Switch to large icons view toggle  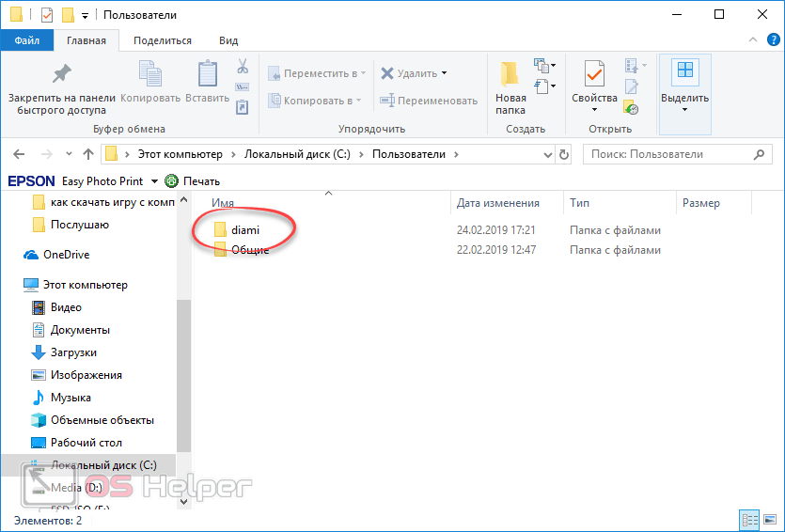pyautogui.click(x=769, y=520)
